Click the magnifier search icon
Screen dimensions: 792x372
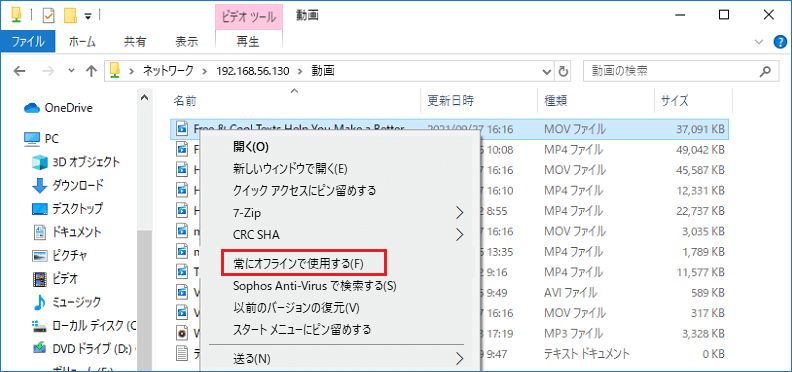(766, 71)
